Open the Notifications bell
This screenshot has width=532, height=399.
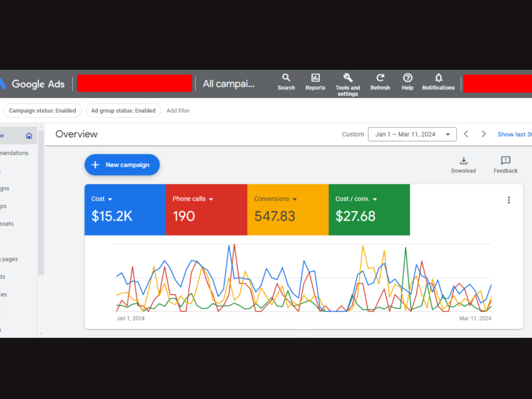click(438, 82)
